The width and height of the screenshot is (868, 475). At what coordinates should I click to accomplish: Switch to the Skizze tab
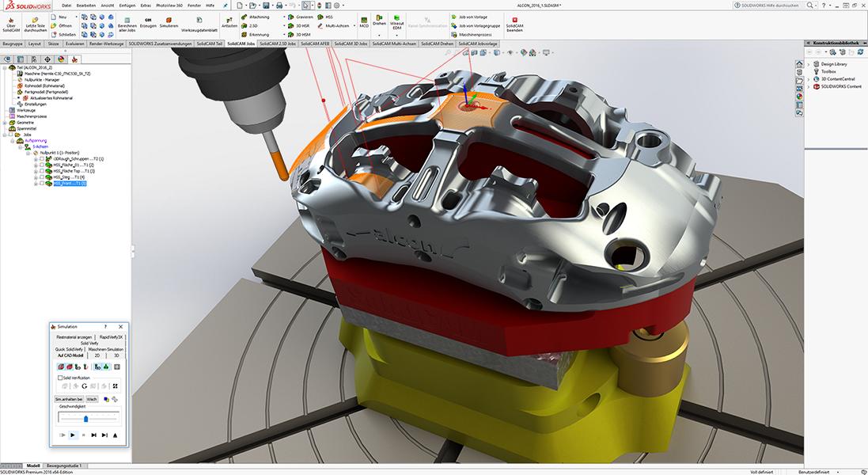point(53,44)
